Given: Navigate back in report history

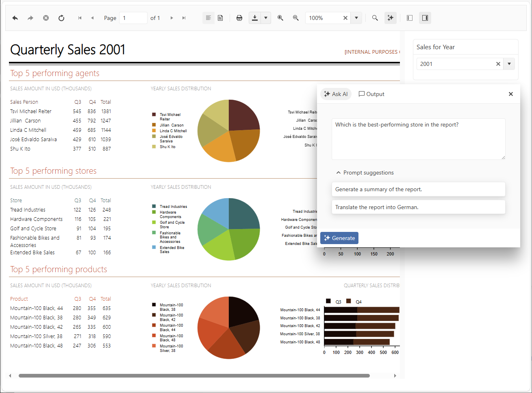Looking at the screenshot, I should tap(15, 17).
